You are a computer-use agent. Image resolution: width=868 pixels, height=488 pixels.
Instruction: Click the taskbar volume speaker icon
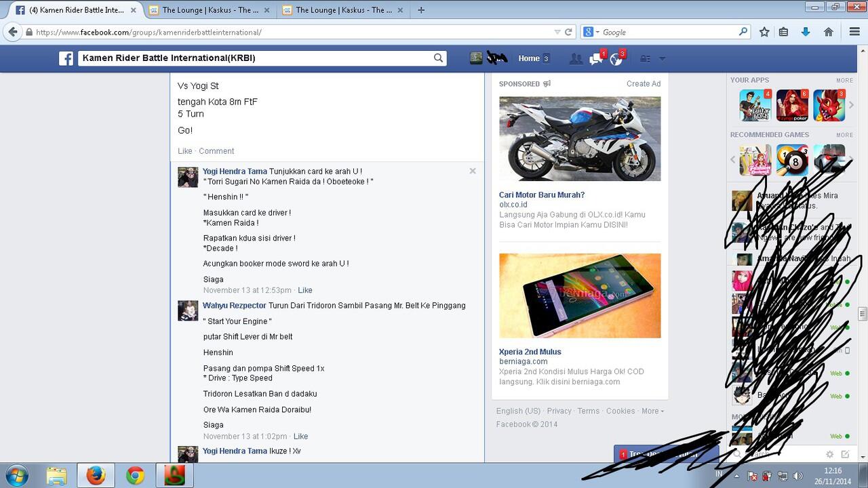tap(797, 476)
